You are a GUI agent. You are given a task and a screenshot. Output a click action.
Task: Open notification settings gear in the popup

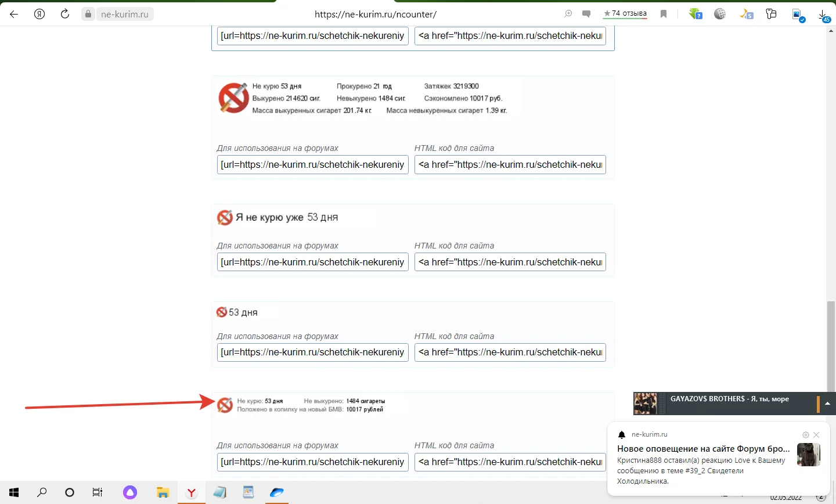[x=805, y=435]
